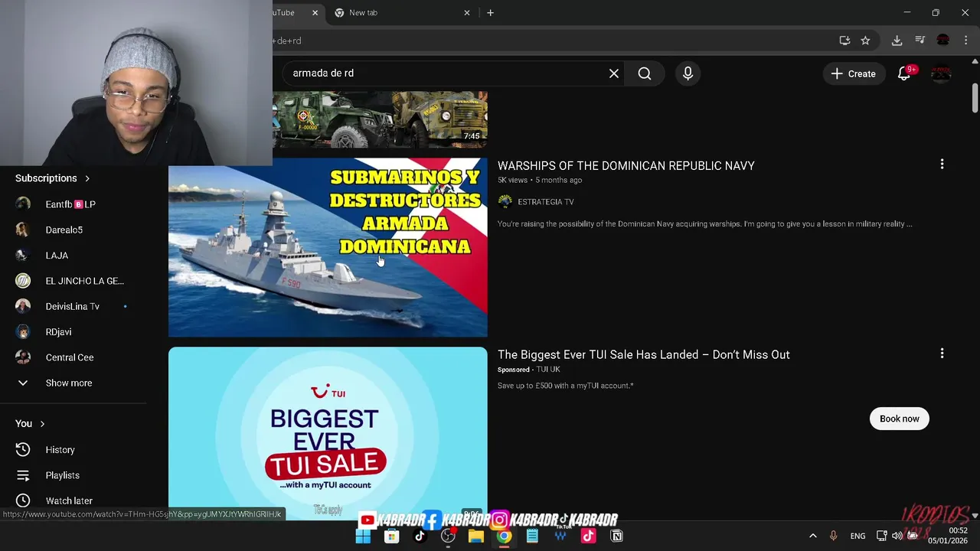Screen dimensions: 980x551
Task: Click ENG language indicator in tray
Action: pos(857,536)
